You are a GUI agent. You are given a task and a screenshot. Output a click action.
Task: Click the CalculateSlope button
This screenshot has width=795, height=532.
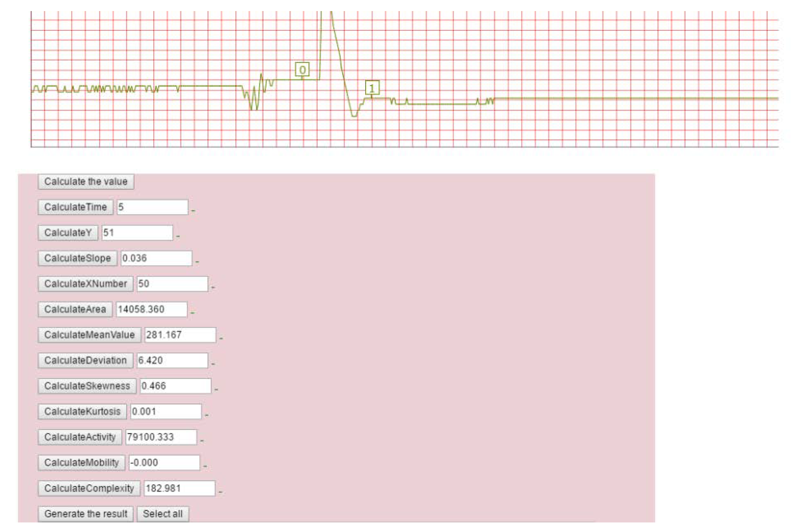[77, 258]
